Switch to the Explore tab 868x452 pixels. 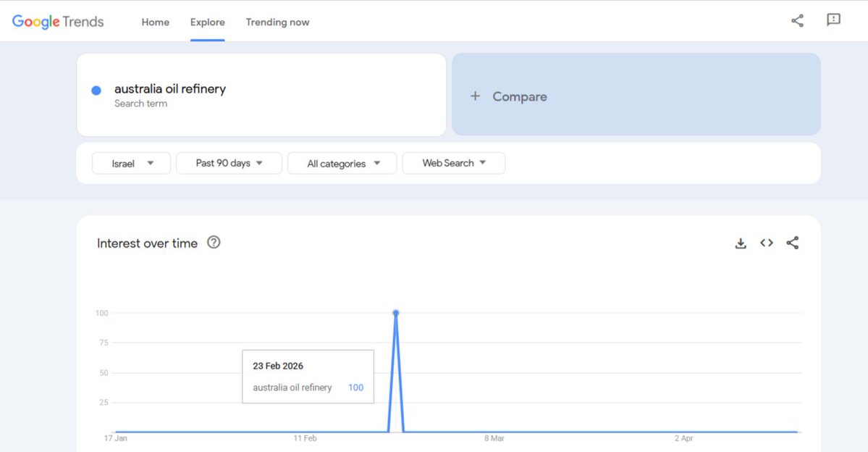(208, 22)
